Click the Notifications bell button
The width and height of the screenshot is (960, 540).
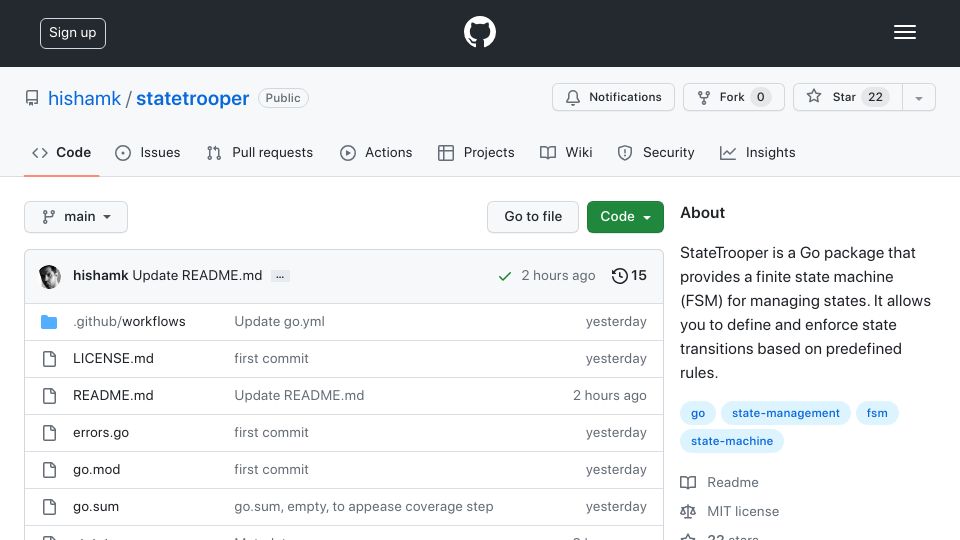613,97
